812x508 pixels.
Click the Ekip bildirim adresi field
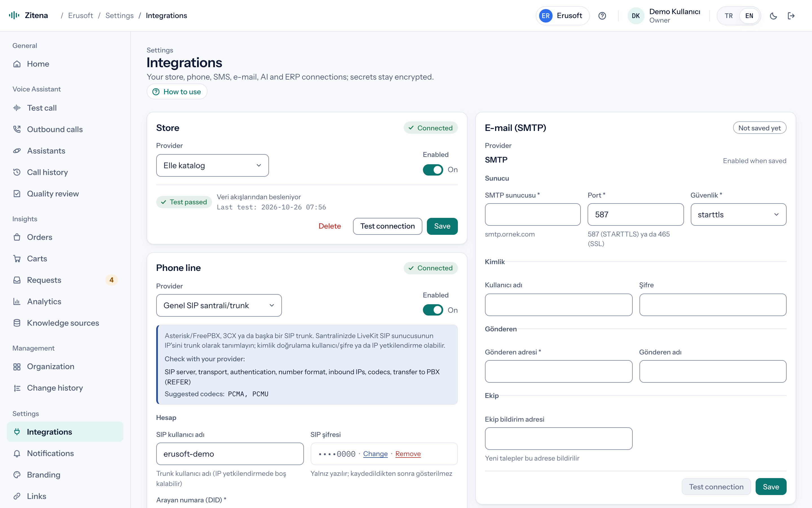559,439
